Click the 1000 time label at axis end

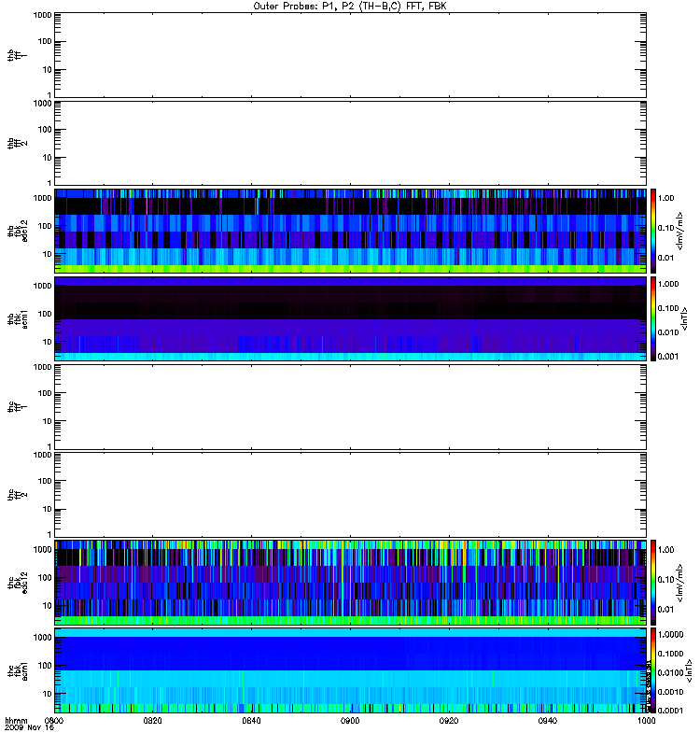pyautogui.click(x=646, y=721)
